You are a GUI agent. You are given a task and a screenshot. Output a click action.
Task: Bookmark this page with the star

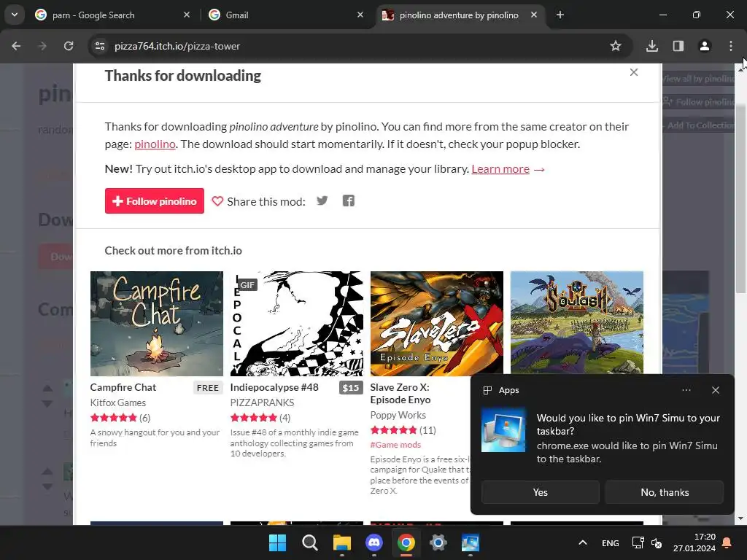616,46
